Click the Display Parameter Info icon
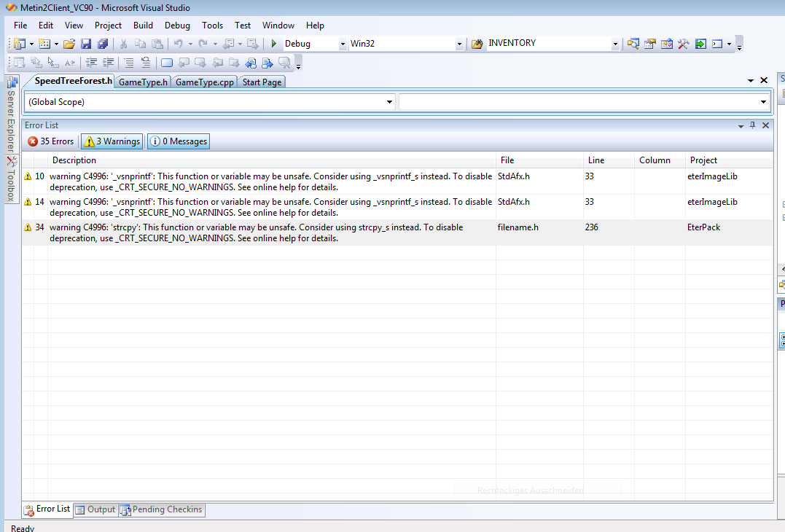The image size is (785, 532). click(x=36, y=63)
